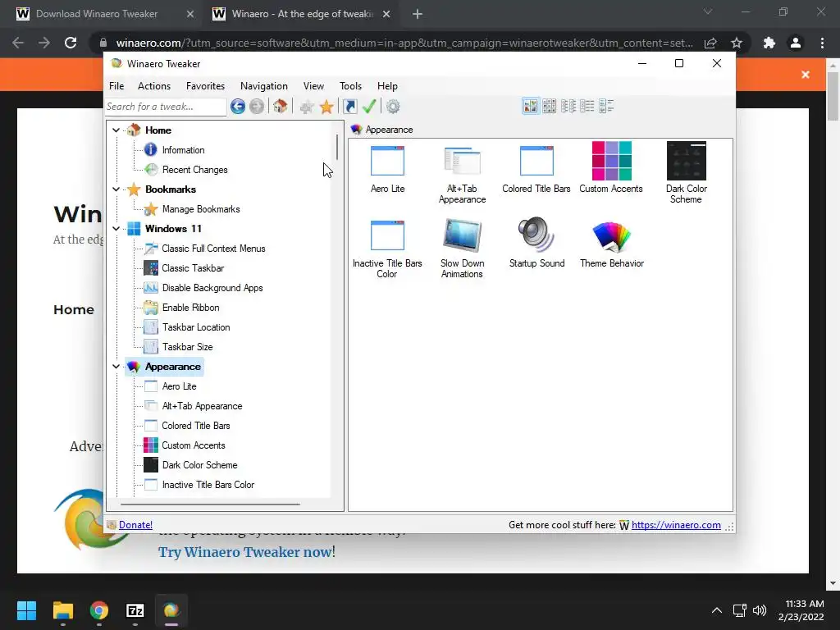Switch to tile view mode

click(x=606, y=106)
